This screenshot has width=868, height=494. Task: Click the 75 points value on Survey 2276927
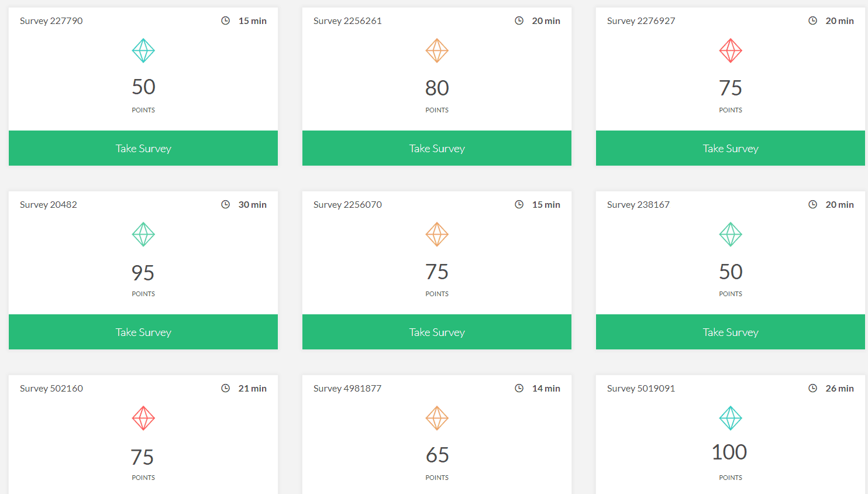[731, 88]
